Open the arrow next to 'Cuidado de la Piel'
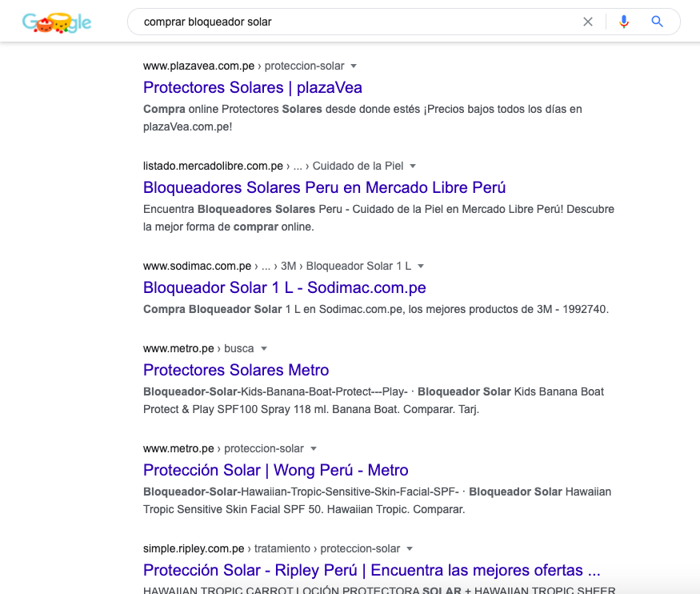This screenshot has width=700, height=594. pyautogui.click(x=413, y=167)
